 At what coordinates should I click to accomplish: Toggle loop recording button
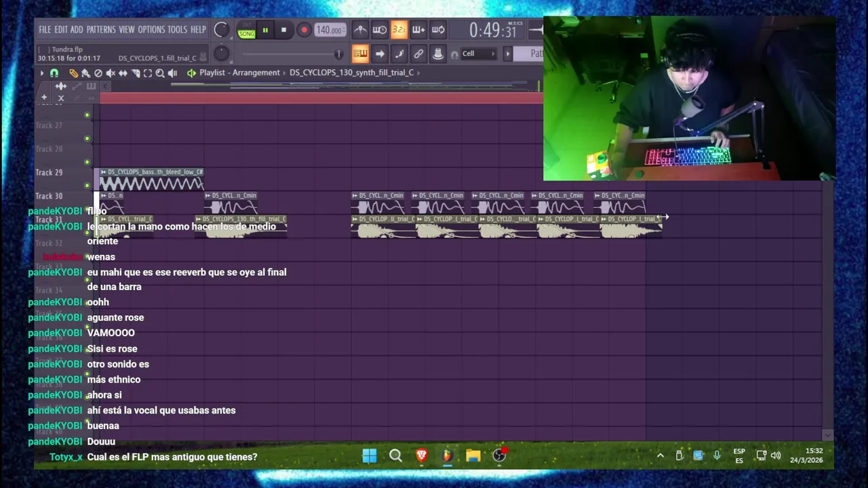point(438,30)
